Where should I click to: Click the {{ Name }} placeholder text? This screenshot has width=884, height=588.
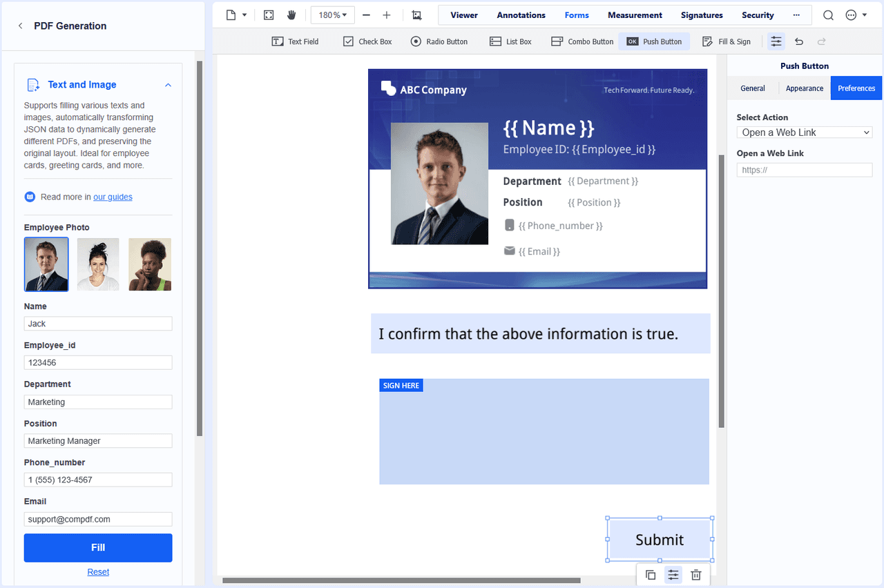(x=548, y=128)
